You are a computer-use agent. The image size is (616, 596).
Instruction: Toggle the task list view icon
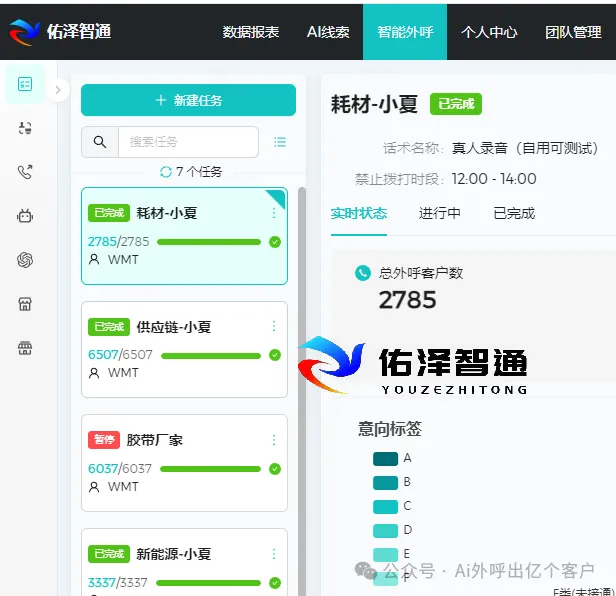coord(280,142)
